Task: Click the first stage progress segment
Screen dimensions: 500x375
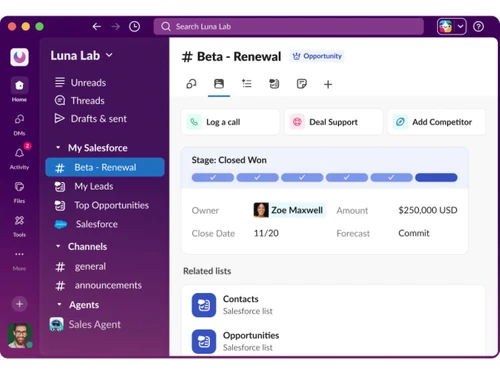Action: click(213, 178)
